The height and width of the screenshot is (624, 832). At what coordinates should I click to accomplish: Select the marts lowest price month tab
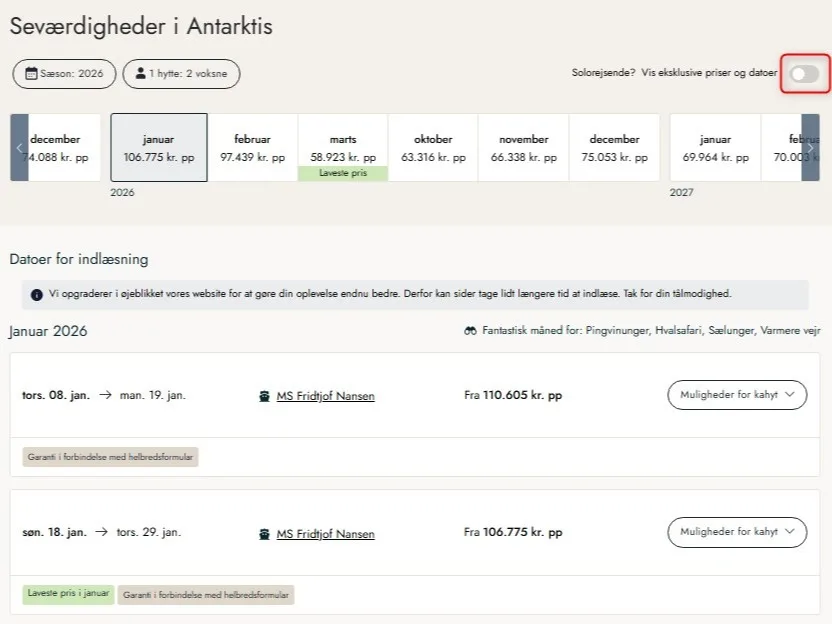(343, 147)
